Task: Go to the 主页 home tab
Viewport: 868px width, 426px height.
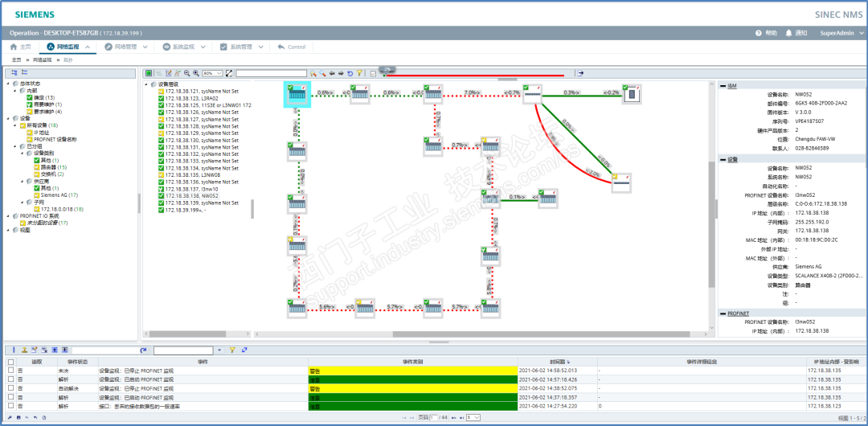Action: pos(20,47)
